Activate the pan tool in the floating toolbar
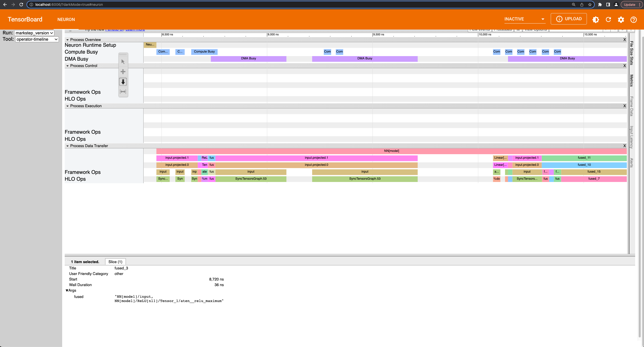The height and width of the screenshot is (347, 644). click(x=123, y=72)
